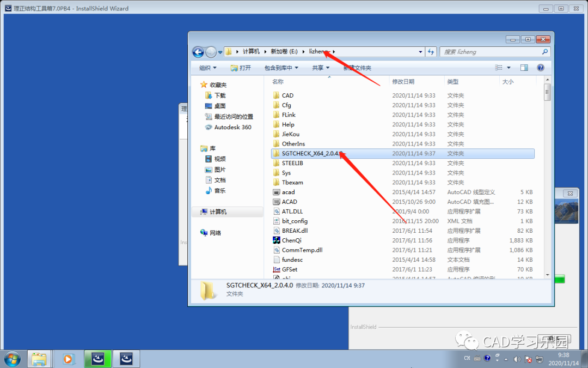The width and height of the screenshot is (588, 368).
Task: Click 计算机 in address breadcrumb
Action: tap(251, 51)
